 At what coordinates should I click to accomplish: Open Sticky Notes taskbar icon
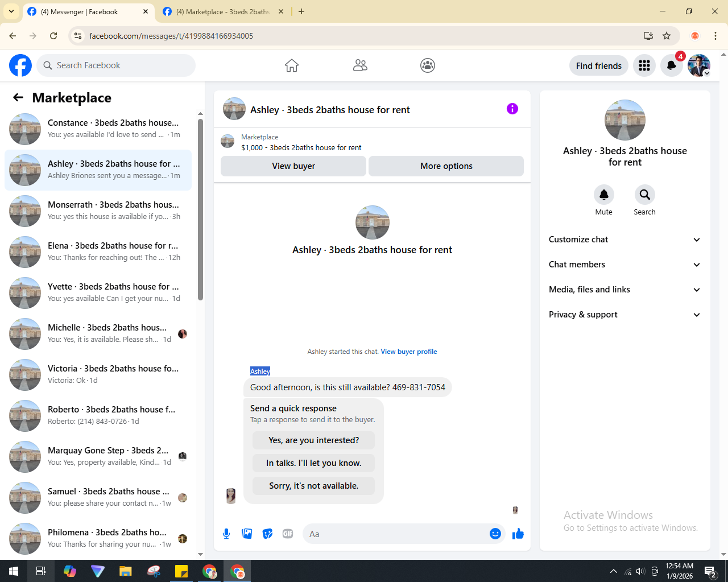click(x=181, y=571)
